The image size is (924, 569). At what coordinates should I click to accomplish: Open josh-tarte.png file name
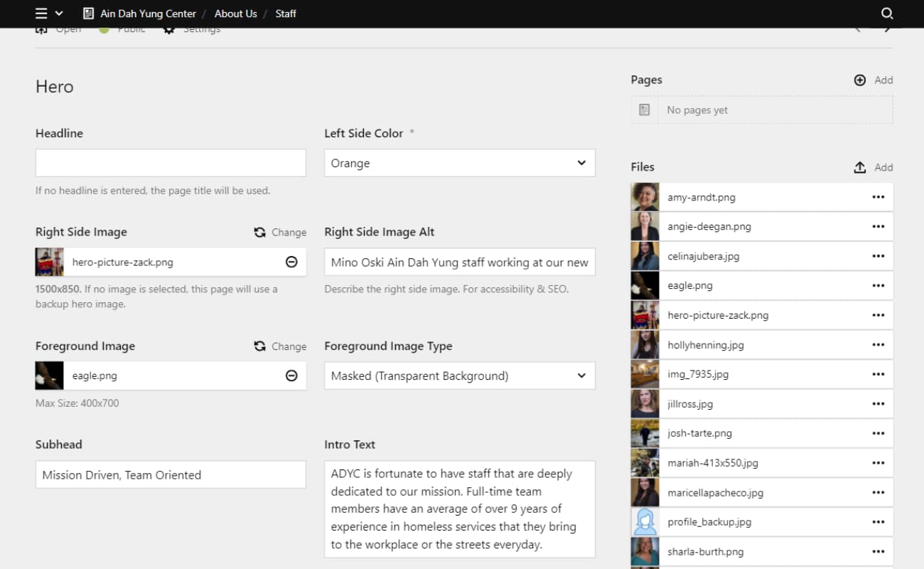tap(699, 433)
